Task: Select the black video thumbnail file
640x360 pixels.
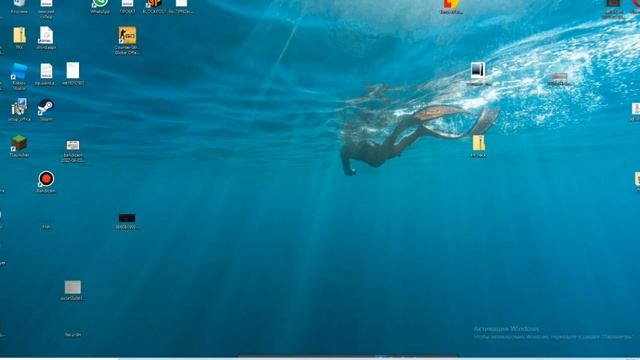Action: (127, 221)
